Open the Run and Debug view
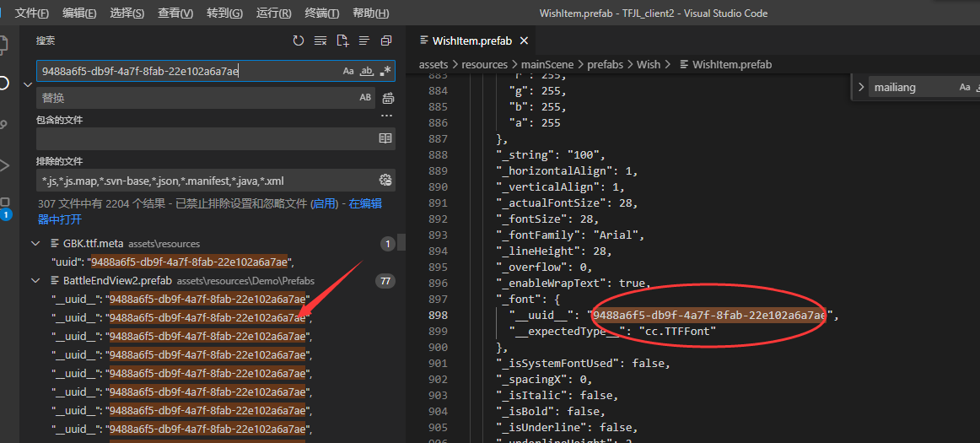Viewport: 980px width, 443px height. (x=5, y=166)
